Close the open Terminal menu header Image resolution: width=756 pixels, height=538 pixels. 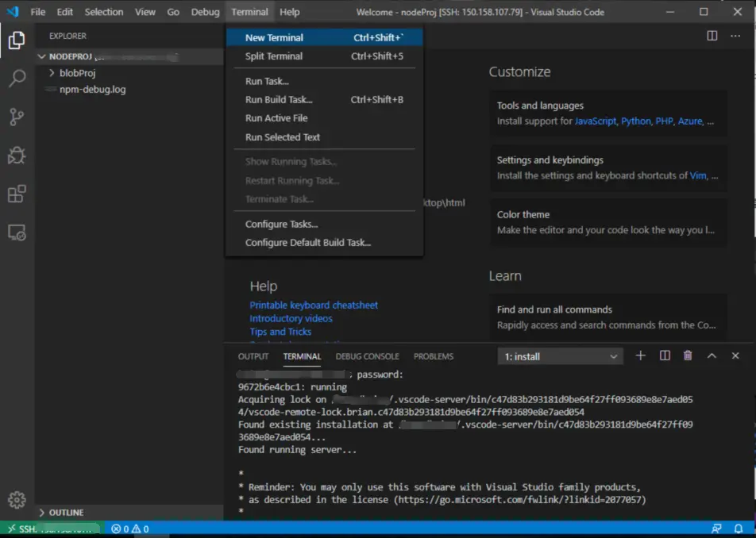(249, 12)
